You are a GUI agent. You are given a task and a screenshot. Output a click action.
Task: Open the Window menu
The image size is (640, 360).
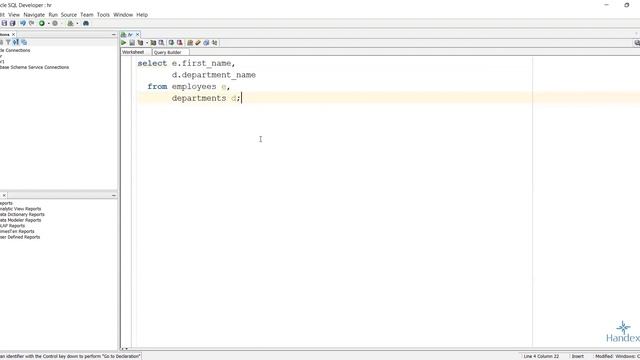tap(123, 15)
